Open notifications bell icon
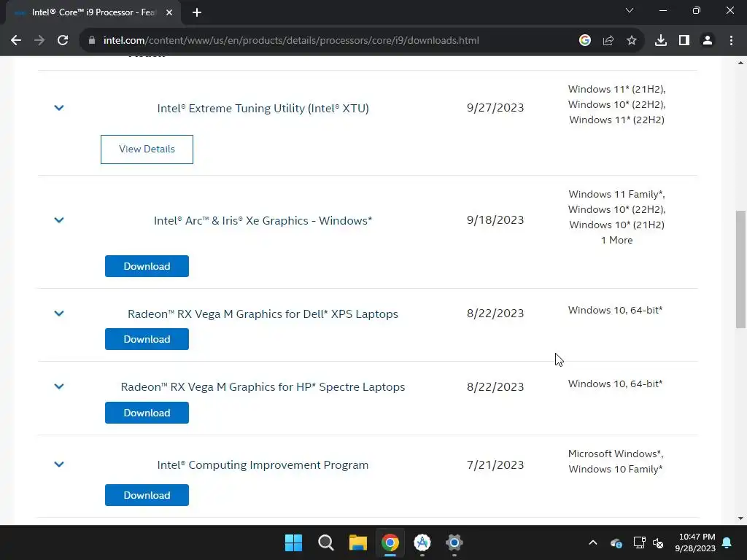The width and height of the screenshot is (747, 560). [727, 542]
